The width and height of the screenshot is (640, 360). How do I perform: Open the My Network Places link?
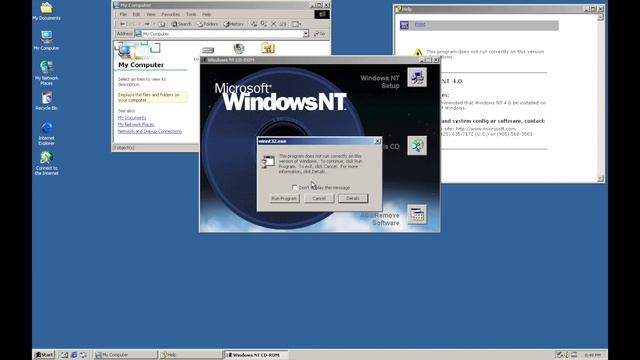coord(136,124)
